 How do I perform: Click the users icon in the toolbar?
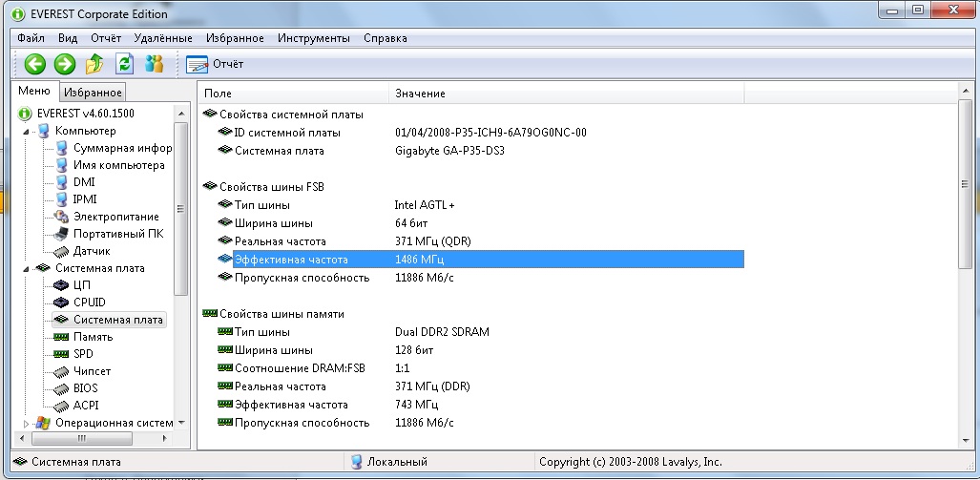click(x=154, y=64)
